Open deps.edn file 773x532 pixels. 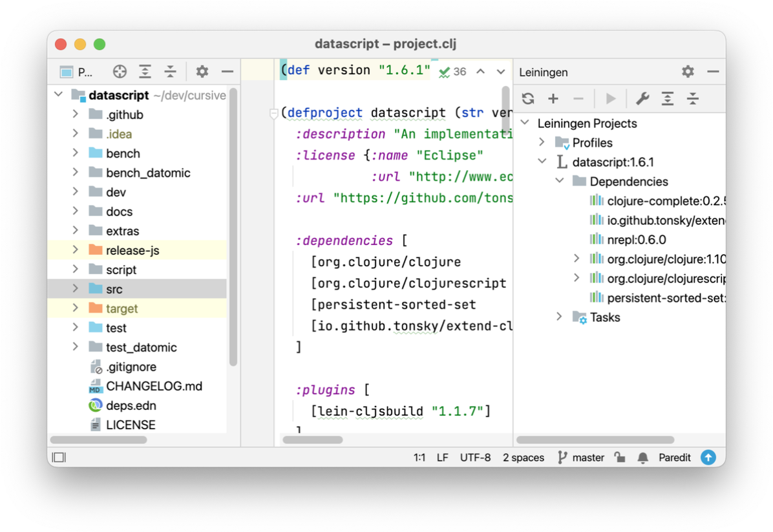pyautogui.click(x=138, y=405)
